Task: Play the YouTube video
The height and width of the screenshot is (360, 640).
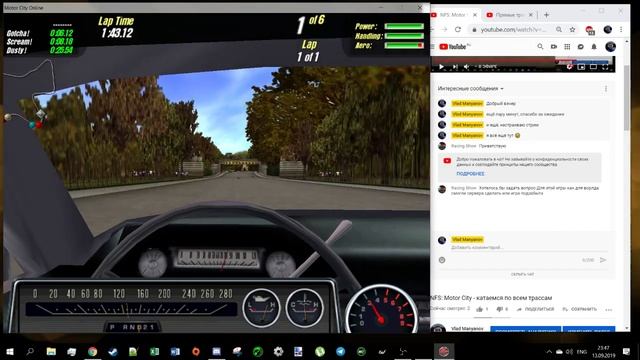Action: pos(441,67)
